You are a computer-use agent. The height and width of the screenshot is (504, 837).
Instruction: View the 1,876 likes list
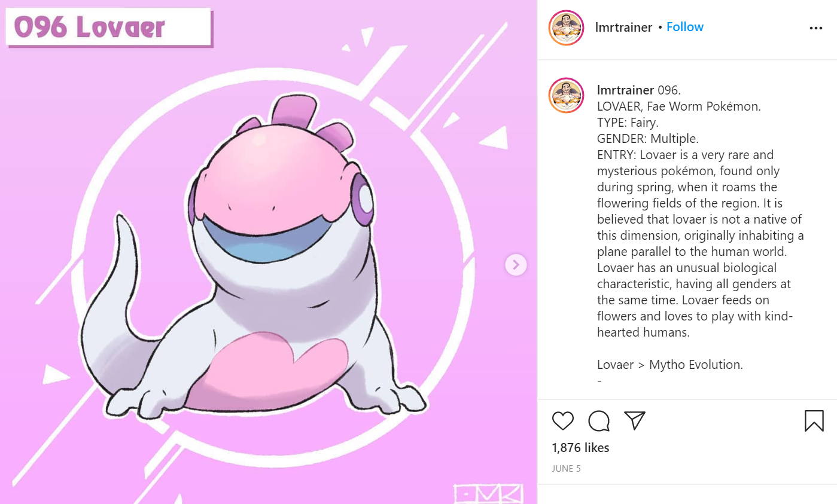coord(580,447)
